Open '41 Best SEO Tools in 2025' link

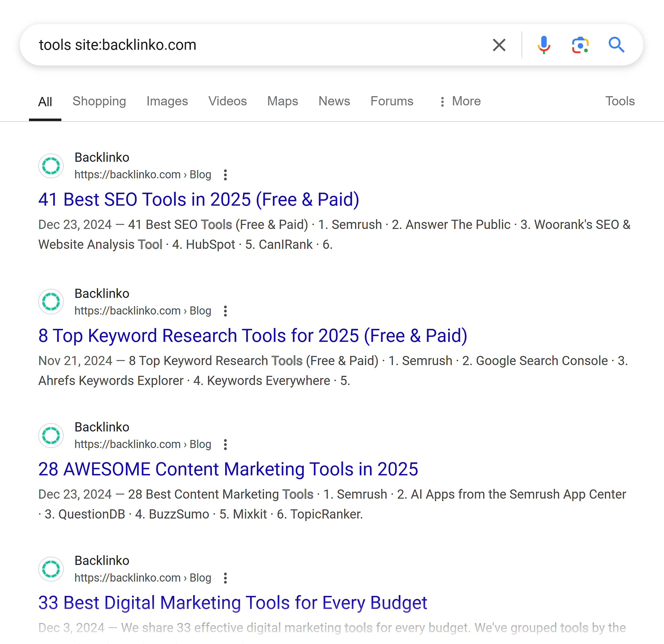pos(198,200)
